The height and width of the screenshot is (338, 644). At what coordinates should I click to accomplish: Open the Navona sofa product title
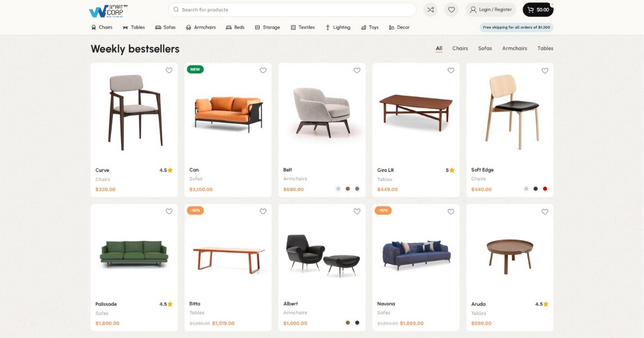tap(386, 304)
